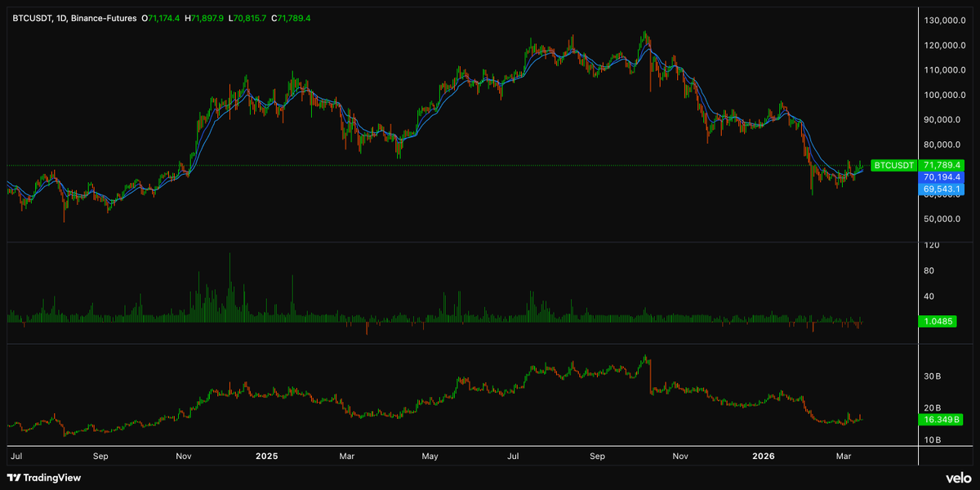Click the 120 level on the volume axis
This screenshot has width=980, height=490.
932,245
